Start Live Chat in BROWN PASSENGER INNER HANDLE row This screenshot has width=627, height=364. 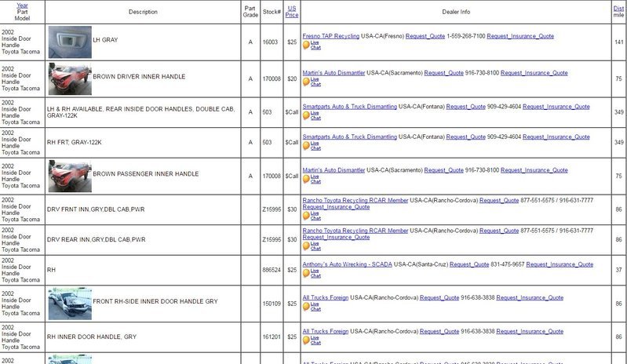pyautogui.click(x=312, y=179)
